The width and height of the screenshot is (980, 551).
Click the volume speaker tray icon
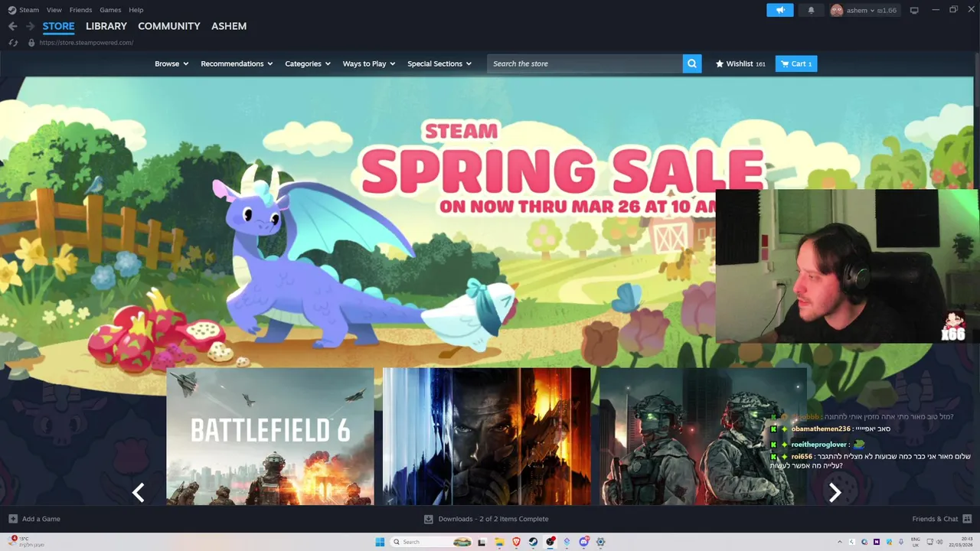pos(939,542)
